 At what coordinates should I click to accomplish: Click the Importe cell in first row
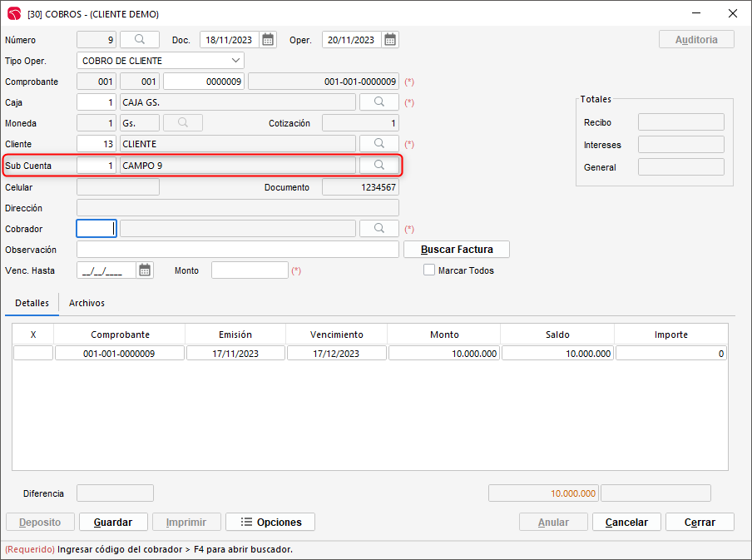click(670, 354)
